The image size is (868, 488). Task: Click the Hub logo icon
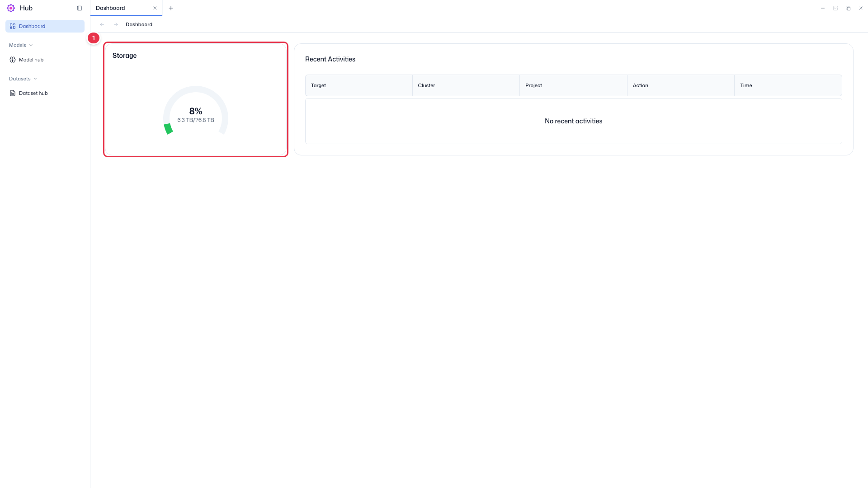(x=11, y=8)
